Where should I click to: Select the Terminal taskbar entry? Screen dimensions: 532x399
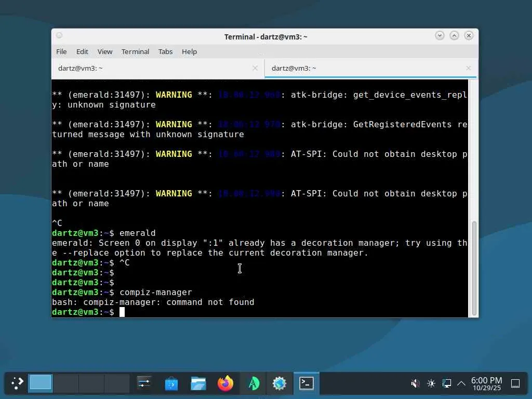point(307,383)
